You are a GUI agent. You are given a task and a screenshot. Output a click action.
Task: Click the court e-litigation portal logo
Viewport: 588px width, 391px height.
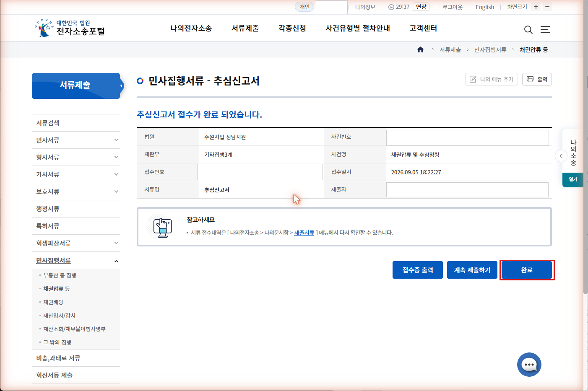[x=70, y=28]
